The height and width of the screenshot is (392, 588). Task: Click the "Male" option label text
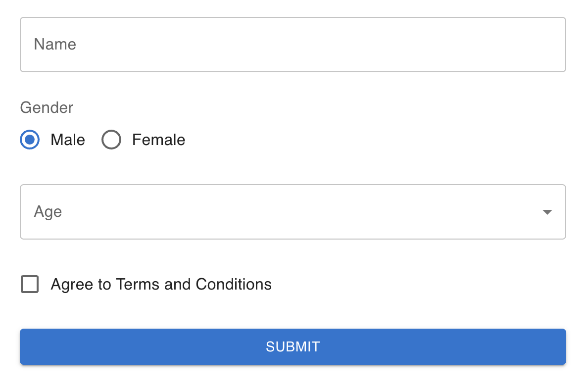[68, 140]
